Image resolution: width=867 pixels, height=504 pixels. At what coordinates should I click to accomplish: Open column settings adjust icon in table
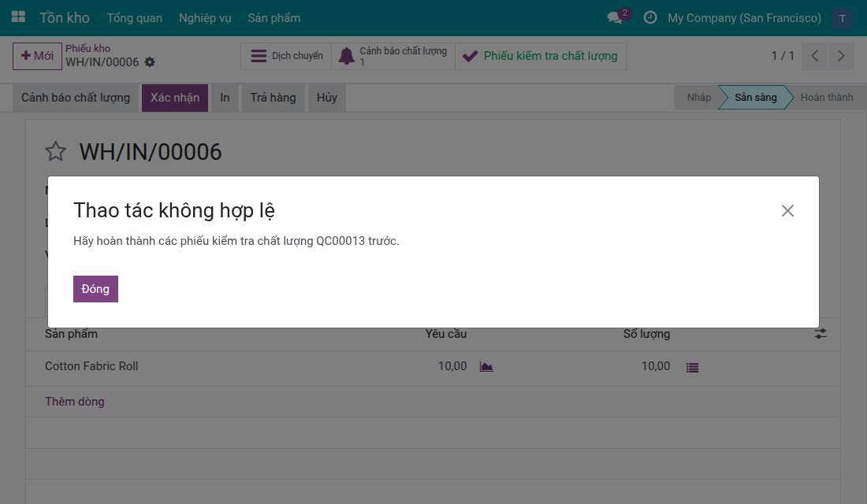tap(820, 334)
